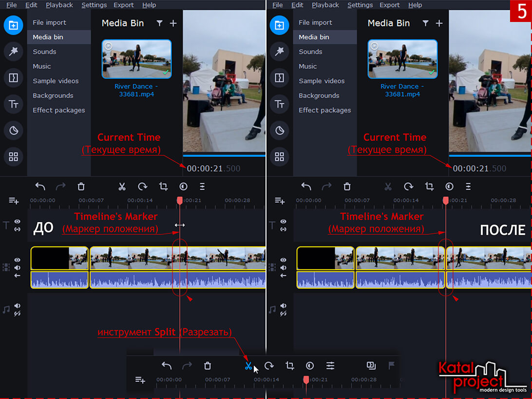Click the Media Bin plus button in the right window
The image size is (532, 399).
pyautogui.click(x=439, y=23)
